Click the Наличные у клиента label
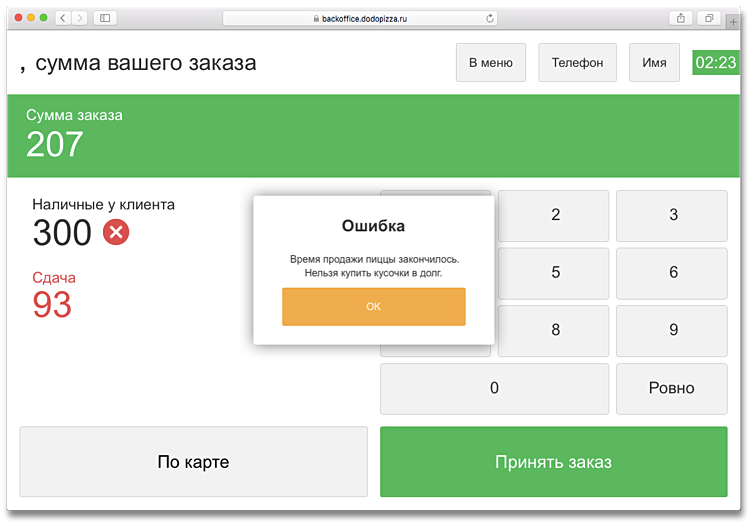750x523 pixels. click(103, 205)
